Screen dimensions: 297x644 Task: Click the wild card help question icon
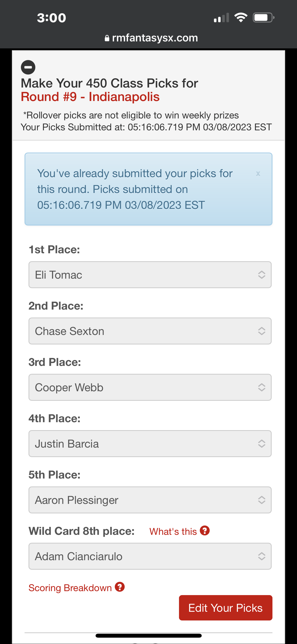pos(205,531)
